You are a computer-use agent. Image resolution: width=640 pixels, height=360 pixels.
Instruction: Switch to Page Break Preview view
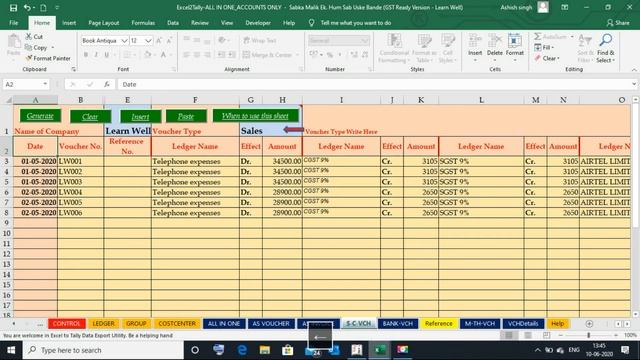tap(547, 335)
